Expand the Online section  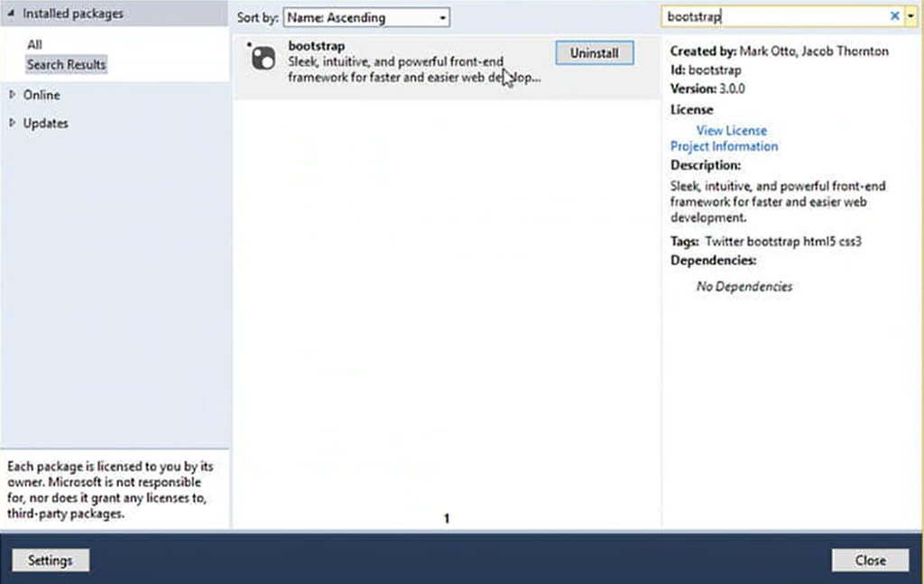tap(12, 94)
